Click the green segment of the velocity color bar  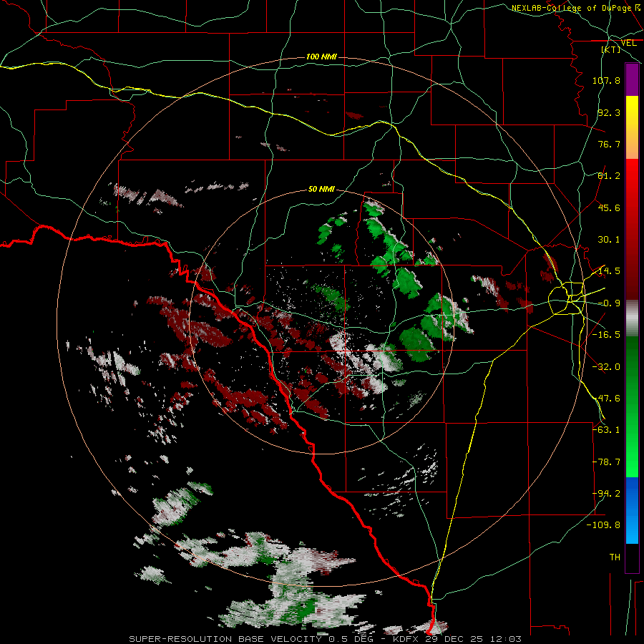point(632,406)
